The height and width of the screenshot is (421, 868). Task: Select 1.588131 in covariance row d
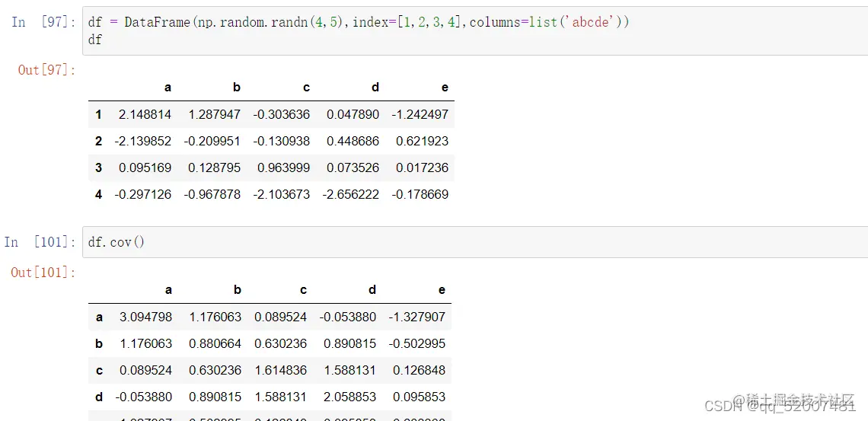[281, 397]
